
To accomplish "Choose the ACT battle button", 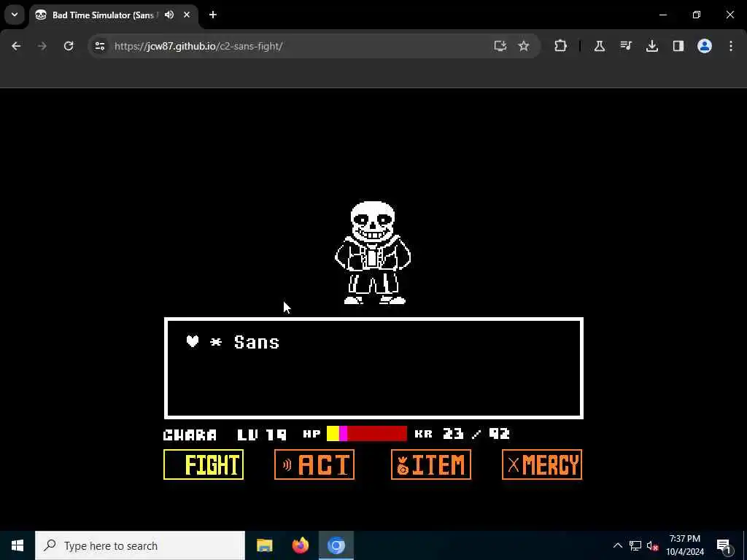I will pos(314,464).
